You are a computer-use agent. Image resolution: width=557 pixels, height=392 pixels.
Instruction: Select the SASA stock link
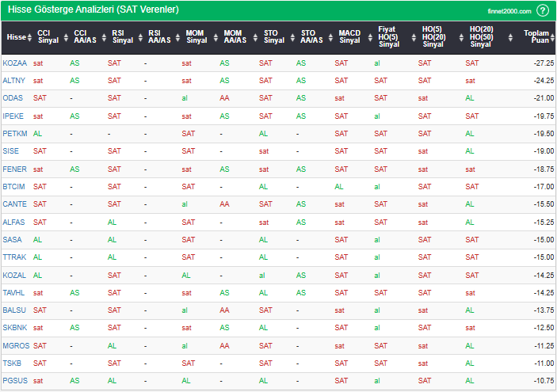pyautogui.click(x=13, y=239)
